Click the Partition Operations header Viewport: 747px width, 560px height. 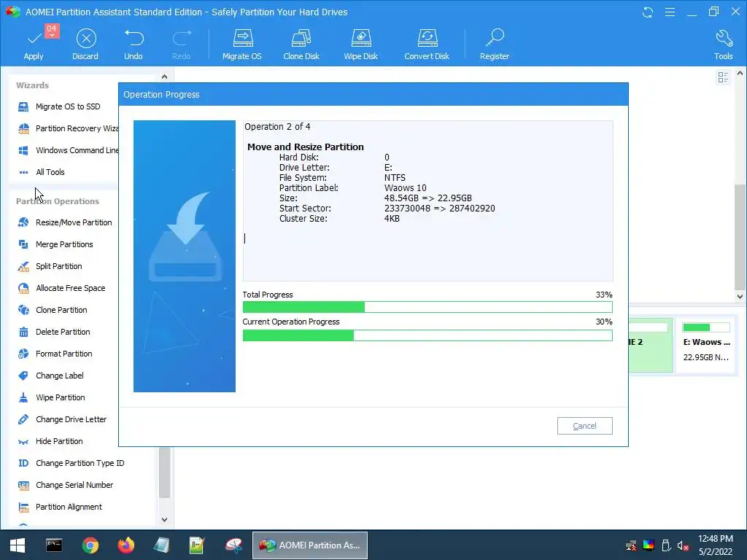[x=58, y=201]
